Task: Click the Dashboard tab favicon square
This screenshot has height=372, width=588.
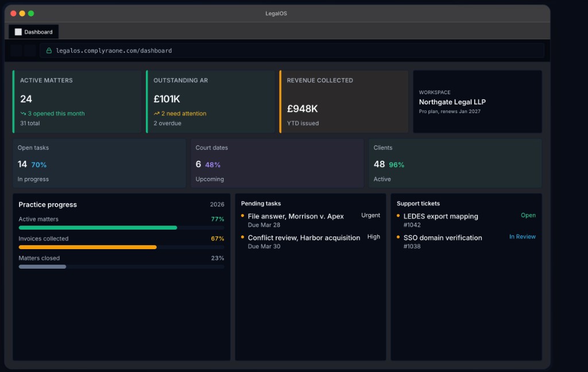Action: (18, 32)
